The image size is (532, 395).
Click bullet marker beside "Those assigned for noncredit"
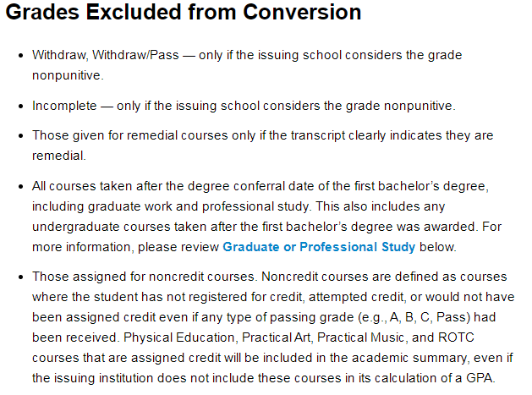(x=20, y=277)
